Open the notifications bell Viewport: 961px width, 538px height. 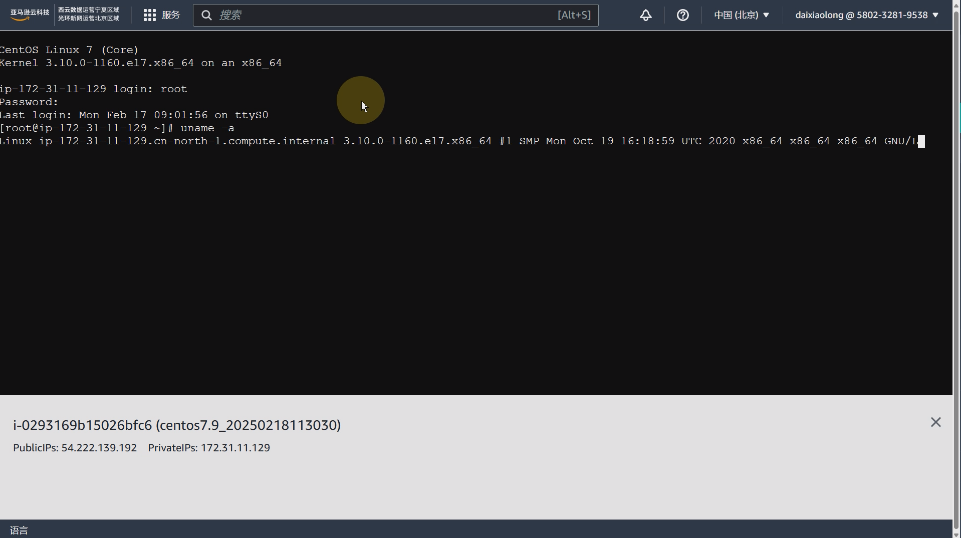click(645, 15)
